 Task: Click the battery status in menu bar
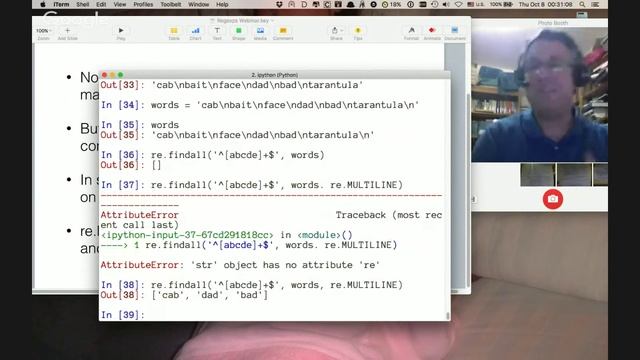pyautogui.click(x=501, y=4)
